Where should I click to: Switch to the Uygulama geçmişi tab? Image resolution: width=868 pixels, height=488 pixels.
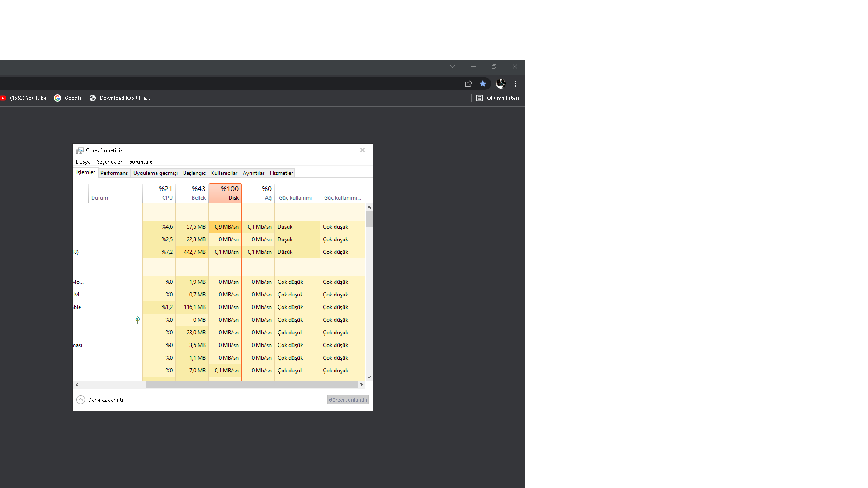156,173
